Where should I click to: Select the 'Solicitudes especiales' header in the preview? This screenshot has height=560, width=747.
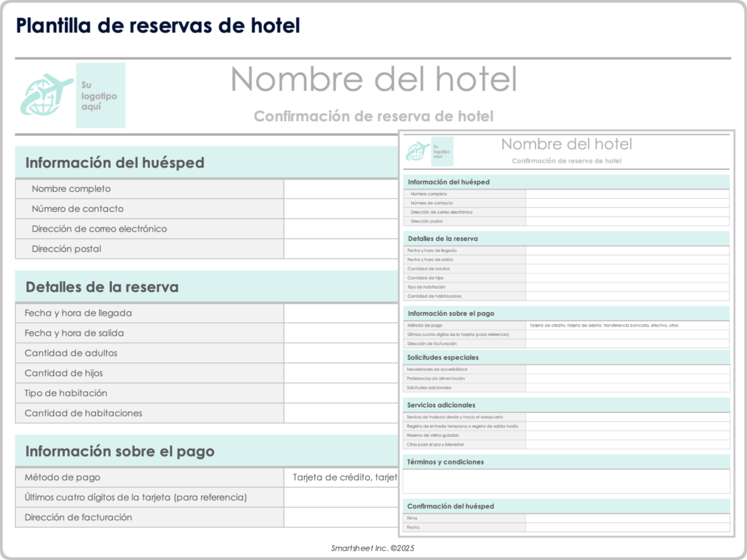(442, 357)
